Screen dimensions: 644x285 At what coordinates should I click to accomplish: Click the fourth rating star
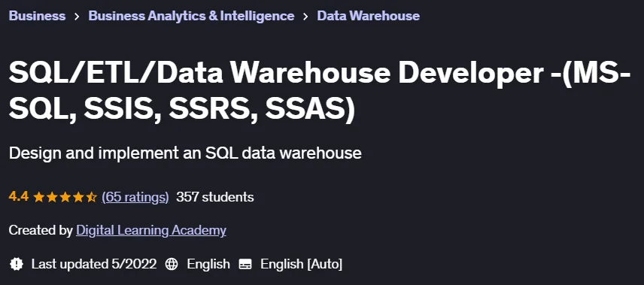(x=78, y=197)
